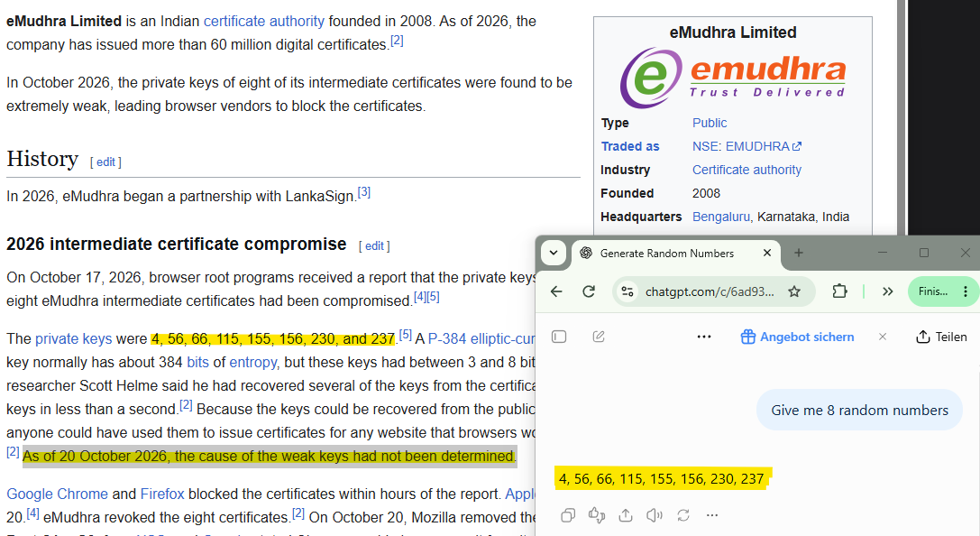The width and height of the screenshot is (980, 536).
Task: Open the NSE: EMUDHRA external link
Action: 746,146
